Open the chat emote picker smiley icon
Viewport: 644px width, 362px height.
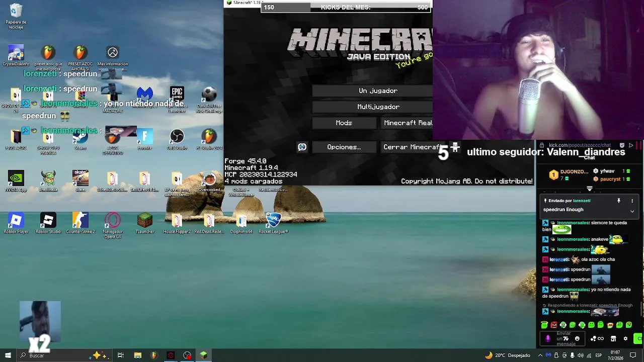(577, 339)
